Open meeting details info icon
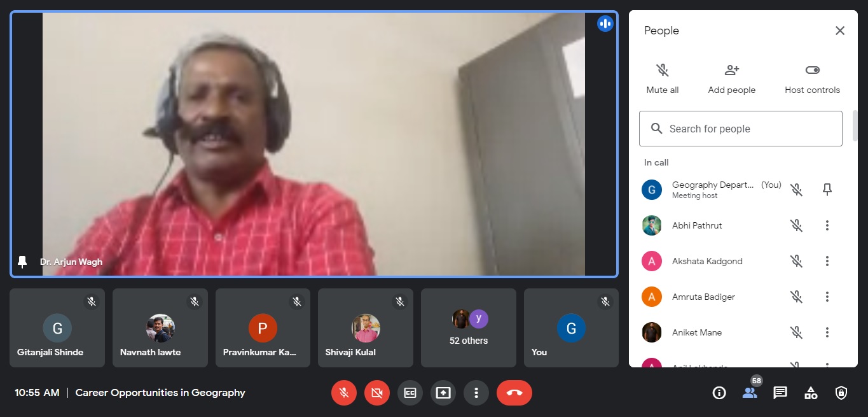868x417 pixels. (719, 393)
